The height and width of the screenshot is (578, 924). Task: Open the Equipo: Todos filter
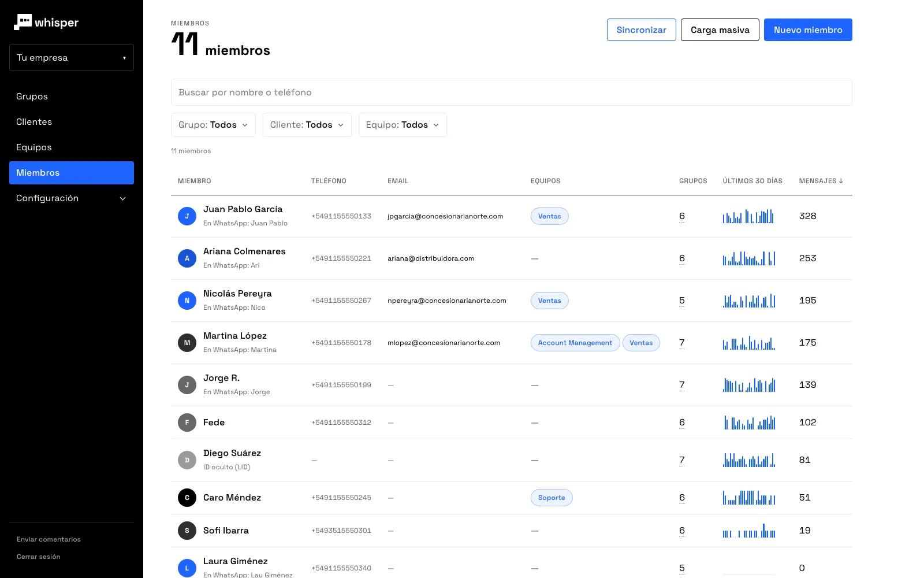(403, 125)
